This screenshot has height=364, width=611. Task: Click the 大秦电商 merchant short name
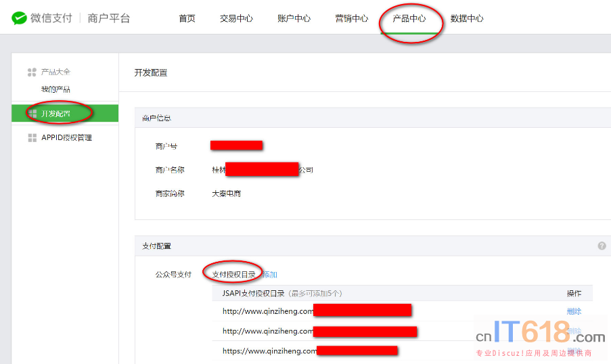[x=227, y=194]
